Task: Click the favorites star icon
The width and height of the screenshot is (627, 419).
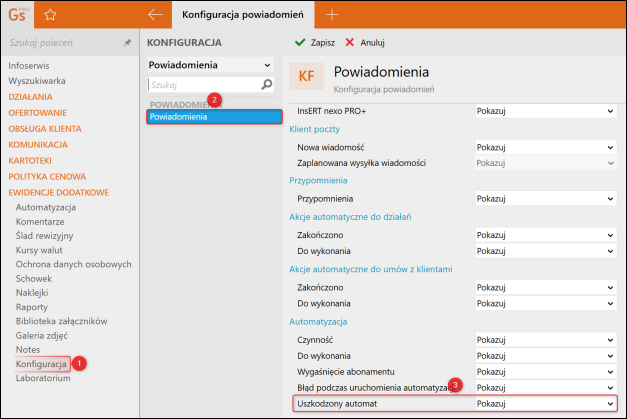Action: [x=50, y=15]
